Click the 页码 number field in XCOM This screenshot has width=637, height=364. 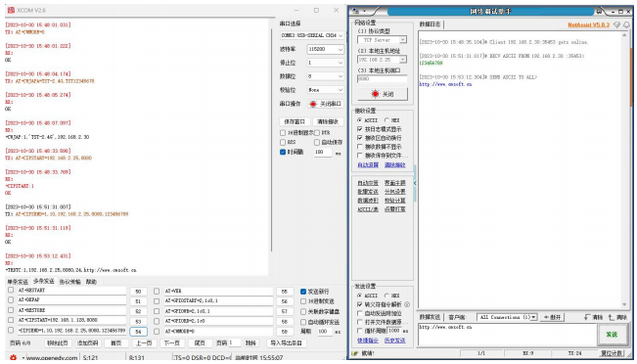[x=235, y=342]
